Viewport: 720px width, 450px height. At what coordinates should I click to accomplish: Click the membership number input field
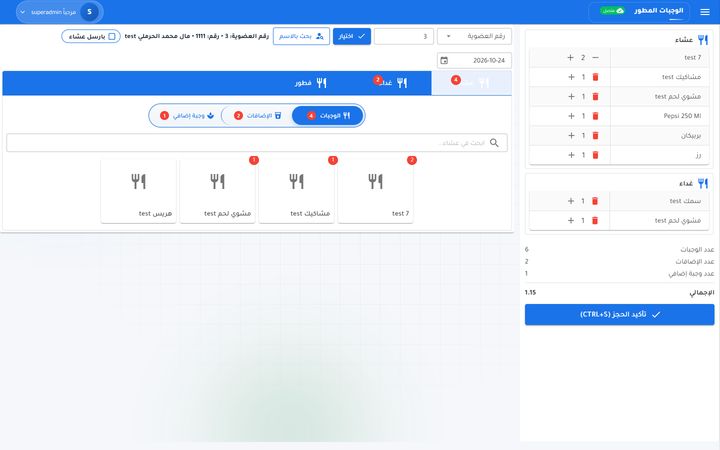(x=404, y=36)
